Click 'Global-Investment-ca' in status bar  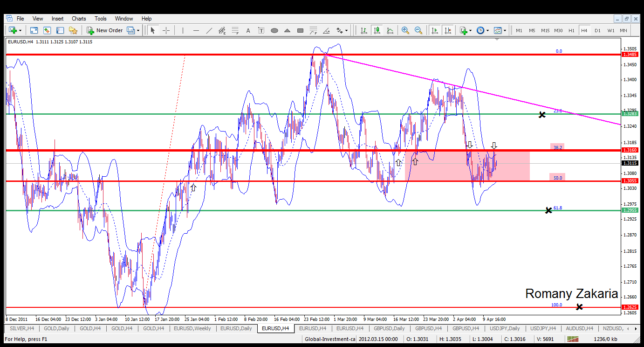tap(330, 339)
